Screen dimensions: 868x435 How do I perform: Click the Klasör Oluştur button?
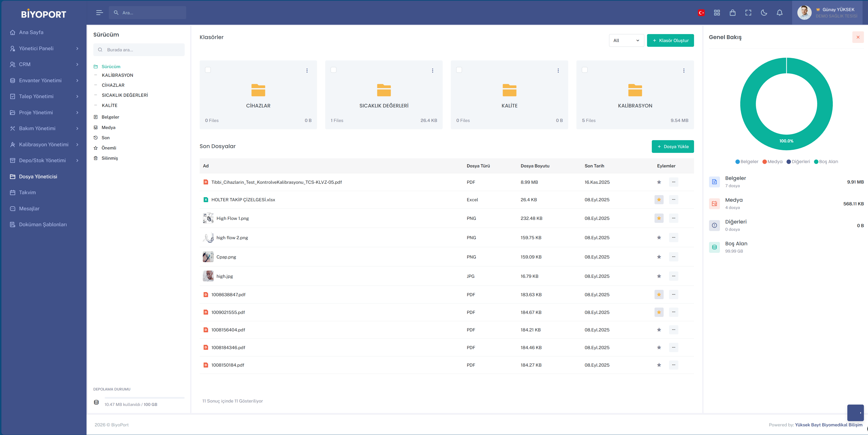click(x=670, y=40)
